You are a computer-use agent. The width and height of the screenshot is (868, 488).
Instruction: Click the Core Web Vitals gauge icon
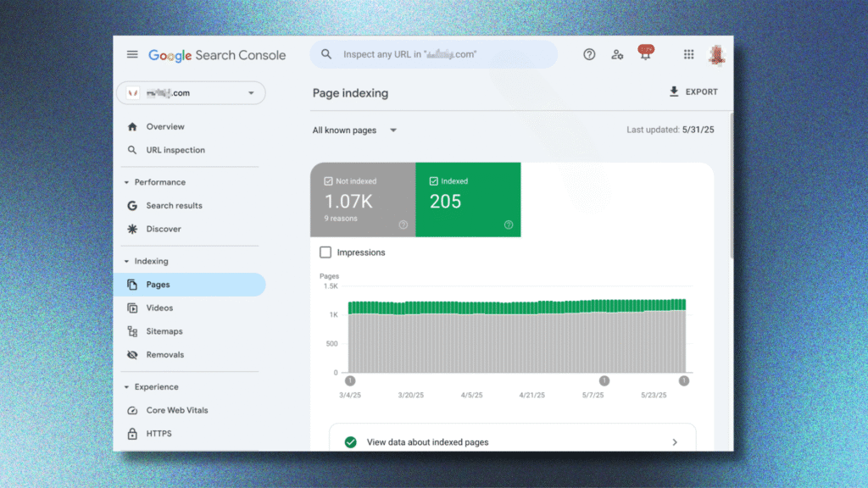[132, 410]
